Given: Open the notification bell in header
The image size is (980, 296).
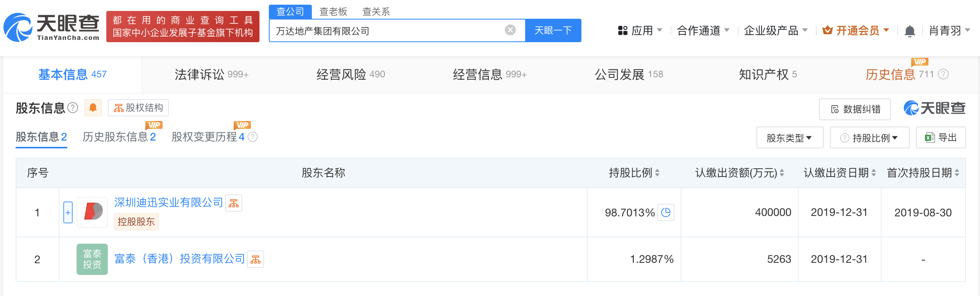Looking at the screenshot, I should click(910, 30).
